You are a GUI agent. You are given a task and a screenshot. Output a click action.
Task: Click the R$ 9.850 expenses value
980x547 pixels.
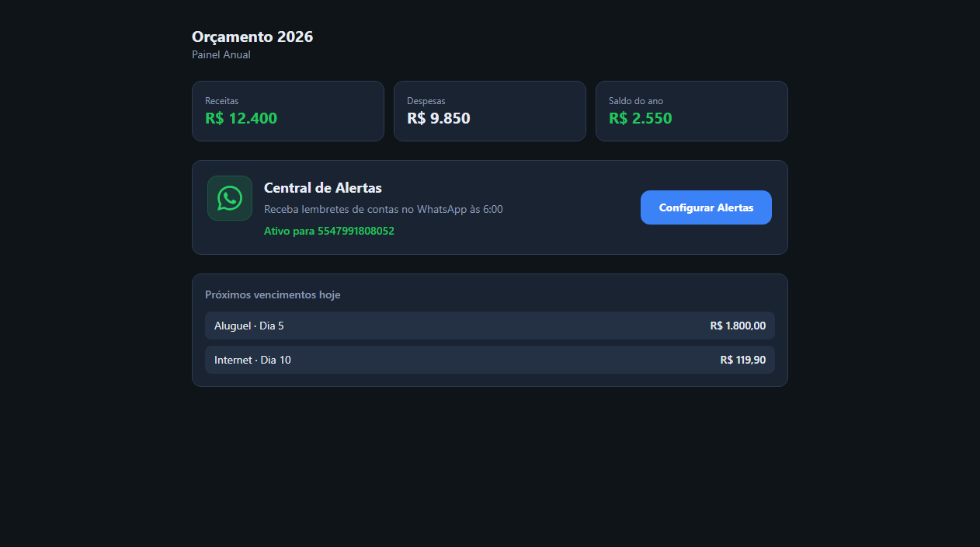point(439,118)
